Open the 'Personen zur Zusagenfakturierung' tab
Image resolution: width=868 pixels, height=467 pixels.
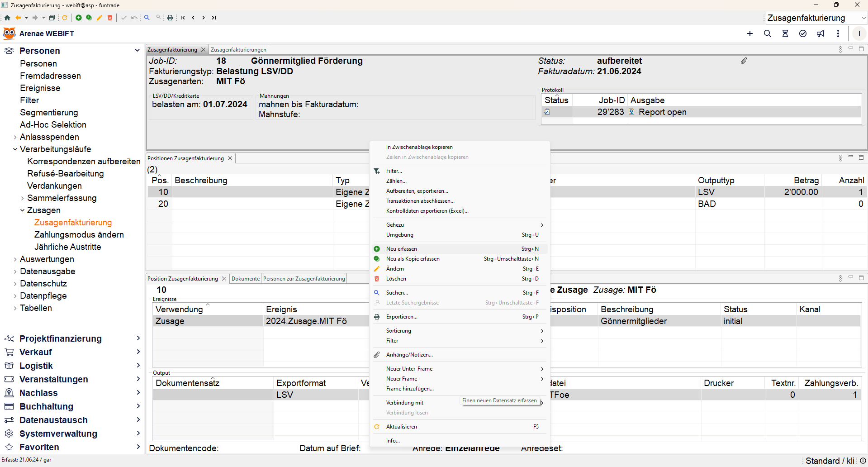click(304, 279)
